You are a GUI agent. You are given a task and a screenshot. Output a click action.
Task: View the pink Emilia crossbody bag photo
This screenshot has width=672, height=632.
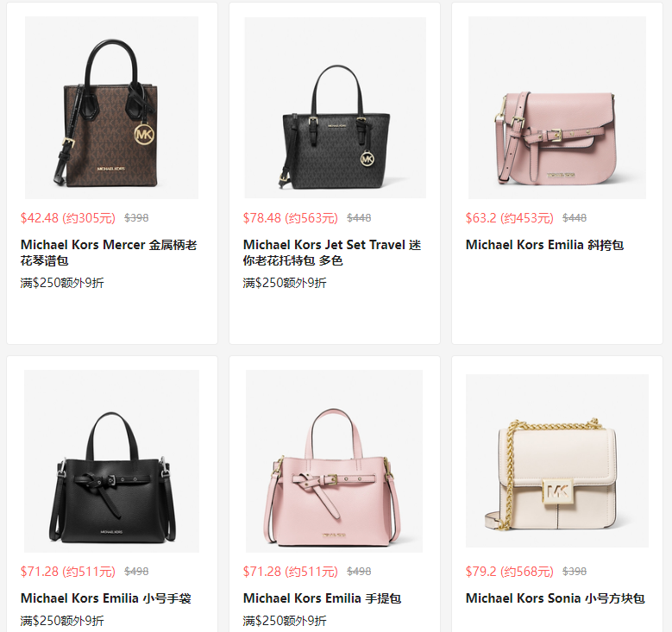point(557,108)
